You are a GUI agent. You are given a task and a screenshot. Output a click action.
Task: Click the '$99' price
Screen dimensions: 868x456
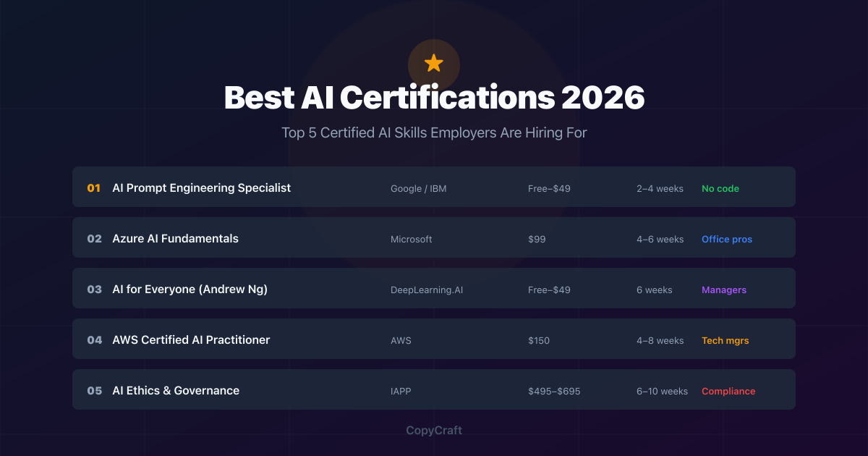point(537,240)
